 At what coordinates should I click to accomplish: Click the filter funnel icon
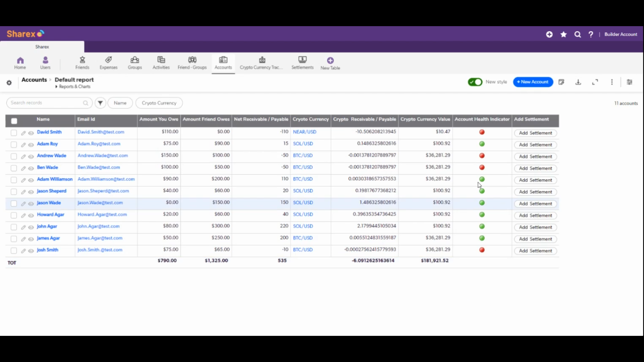tap(100, 103)
